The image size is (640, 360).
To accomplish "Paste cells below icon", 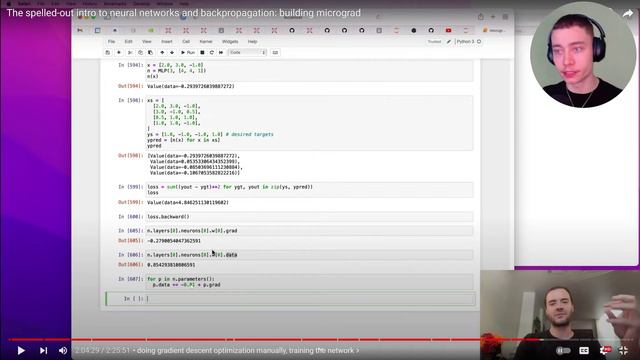I will [x=150, y=53].
